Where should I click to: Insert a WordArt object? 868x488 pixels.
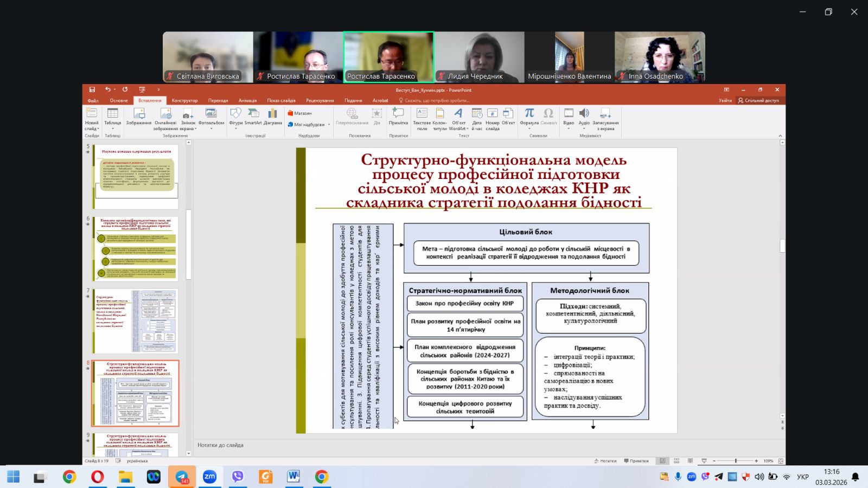coord(458,116)
